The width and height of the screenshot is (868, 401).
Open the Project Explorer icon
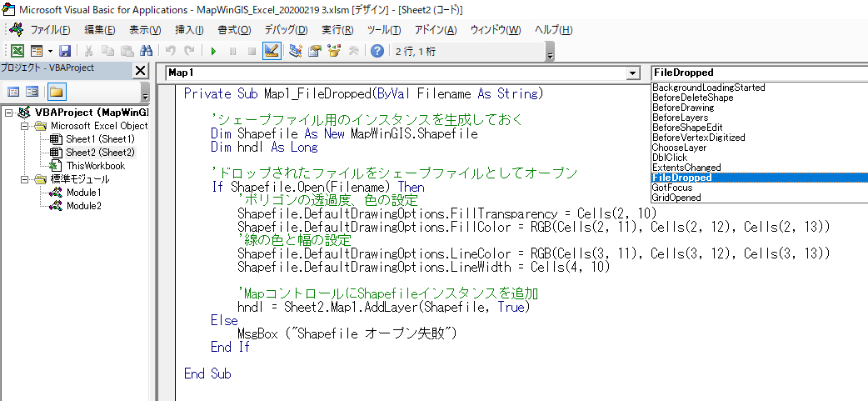pos(296,52)
